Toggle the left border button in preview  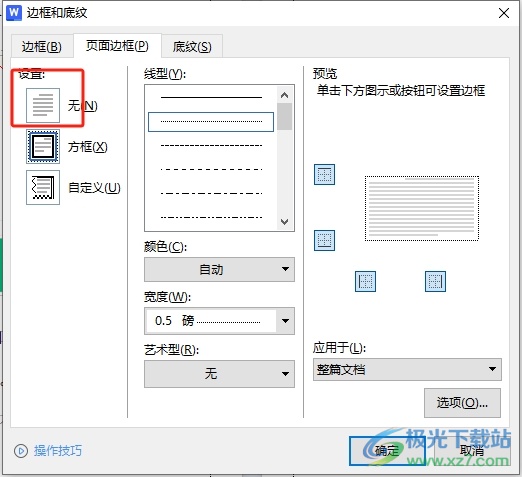tap(365, 281)
